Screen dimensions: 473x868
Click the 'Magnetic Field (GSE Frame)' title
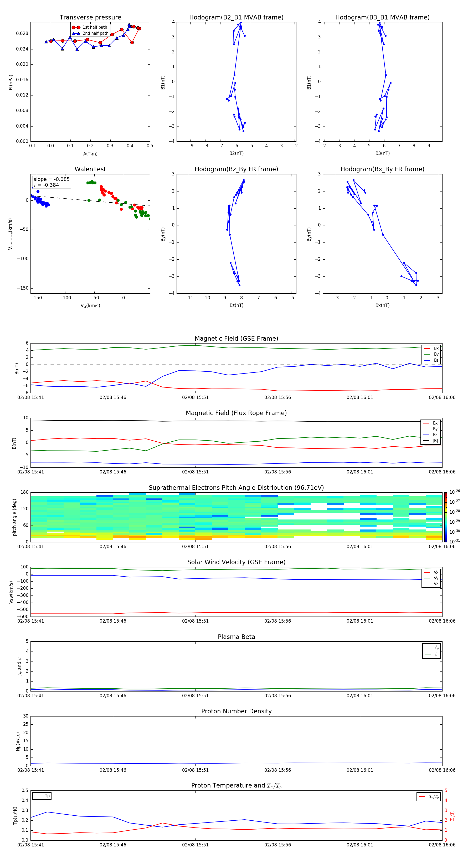236,339
